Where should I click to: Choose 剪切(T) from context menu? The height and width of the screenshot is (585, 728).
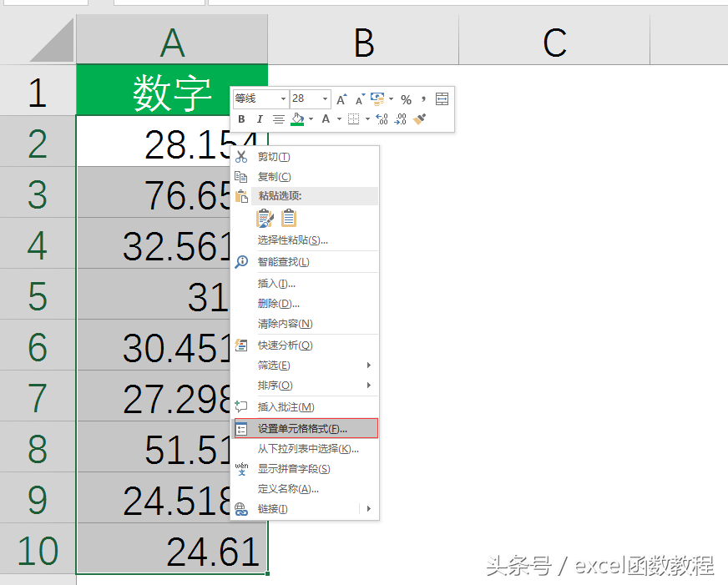tap(305, 157)
